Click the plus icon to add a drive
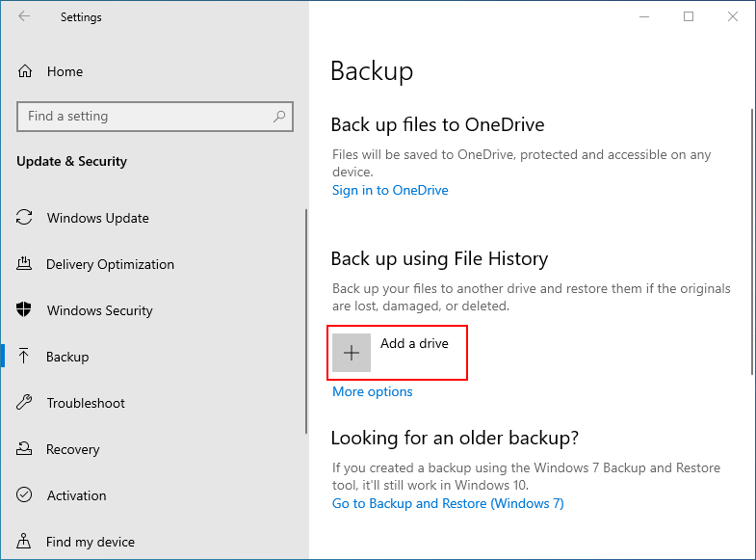This screenshot has height=560, width=756. pyautogui.click(x=352, y=353)
